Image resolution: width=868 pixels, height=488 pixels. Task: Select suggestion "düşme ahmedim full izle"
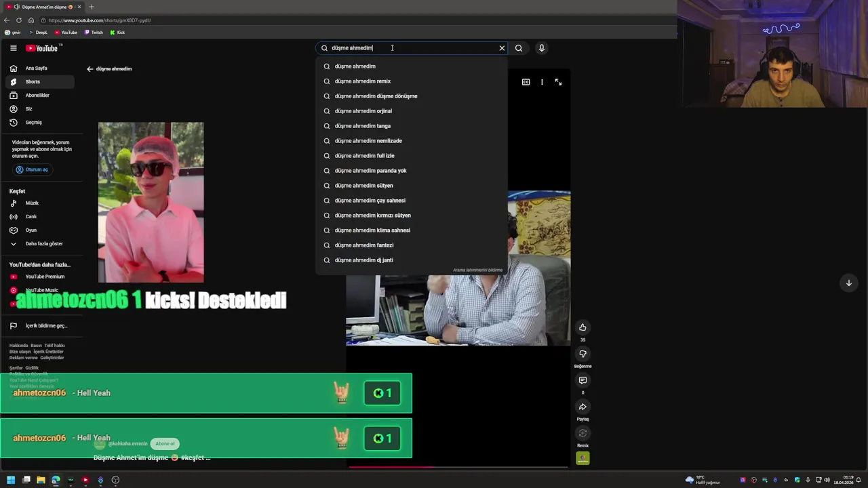click(x=412, y=156)
